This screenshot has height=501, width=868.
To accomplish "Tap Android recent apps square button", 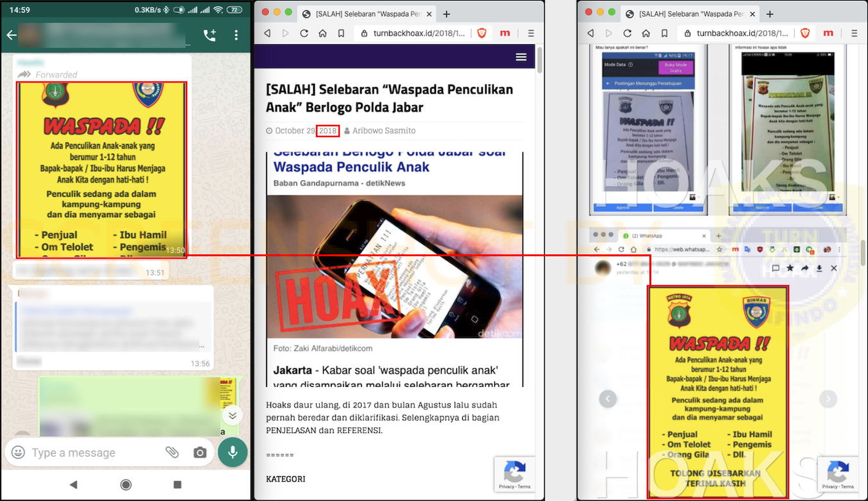I will point(178,484).
